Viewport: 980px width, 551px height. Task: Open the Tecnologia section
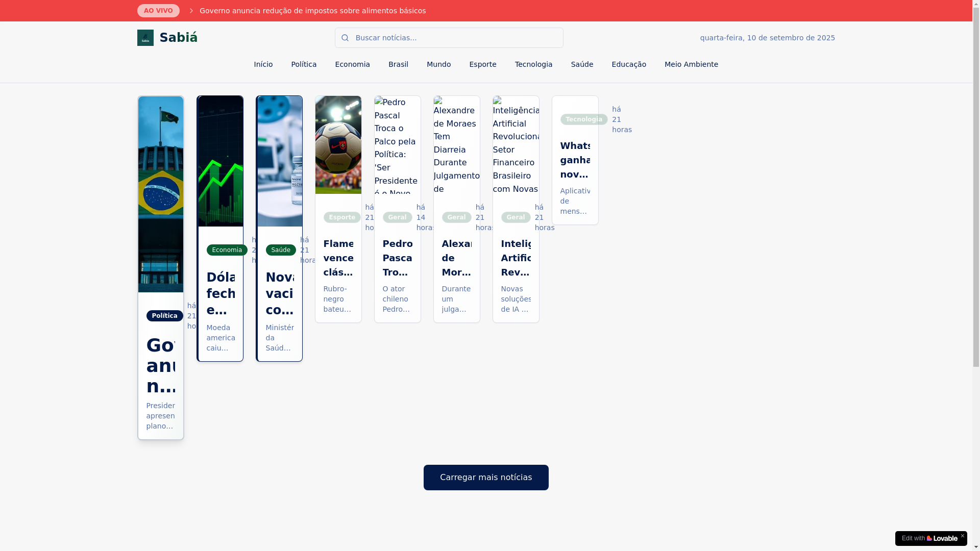pyautogui.click(x=534, y=64)
